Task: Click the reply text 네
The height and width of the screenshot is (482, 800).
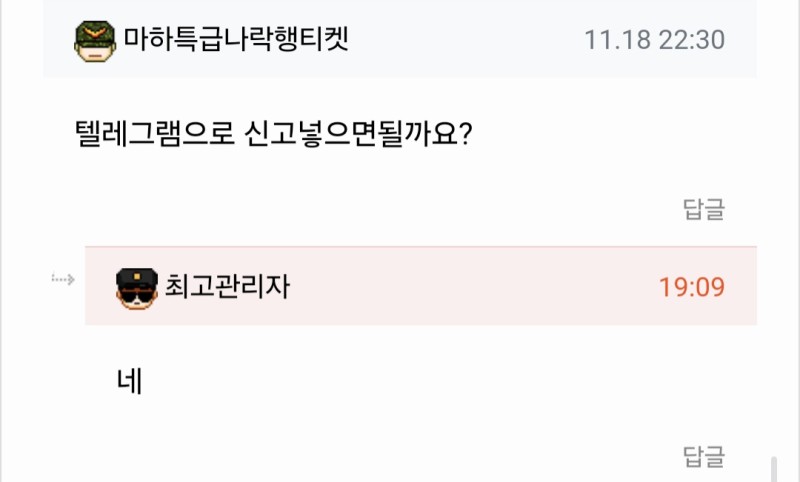Action: click(130, 381)
